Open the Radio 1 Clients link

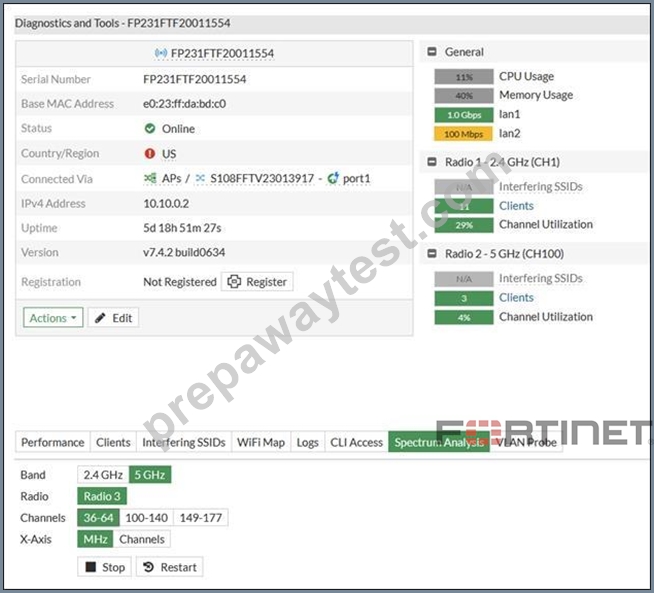(516, 206)
